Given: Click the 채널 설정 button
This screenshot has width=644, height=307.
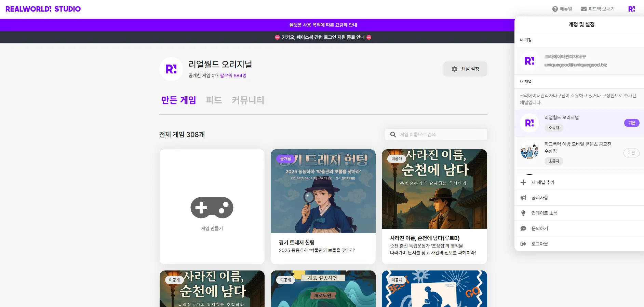Looking at the screenshot, I should tap(465, 69).
